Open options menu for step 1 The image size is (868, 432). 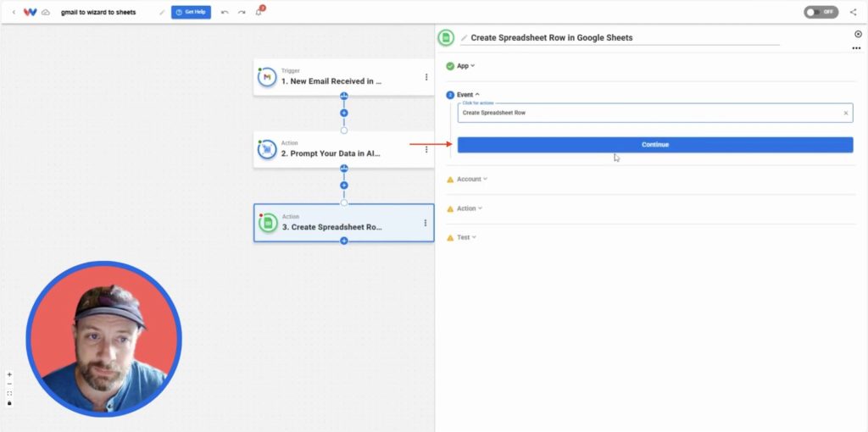coord(426,77)
